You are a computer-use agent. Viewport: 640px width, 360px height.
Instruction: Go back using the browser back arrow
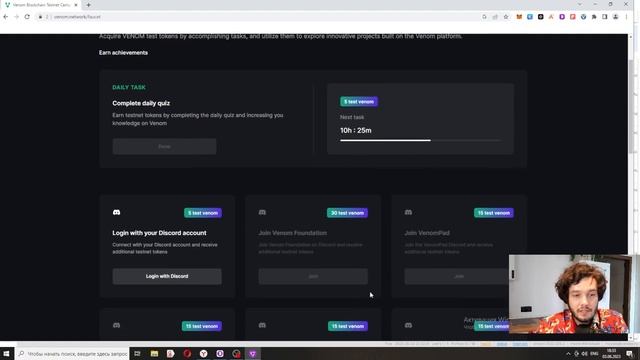coord(6,17)
